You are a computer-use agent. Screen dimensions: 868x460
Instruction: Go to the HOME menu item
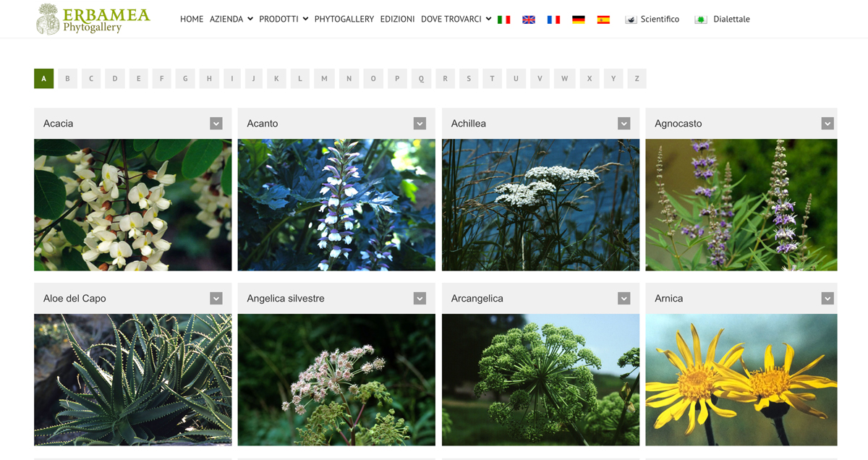[192, 20]
